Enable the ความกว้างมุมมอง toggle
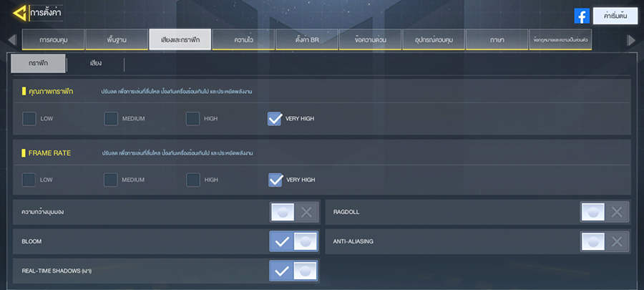Viewport: 644px width, 290px height. pyautogui.click(x=294, y=212)
